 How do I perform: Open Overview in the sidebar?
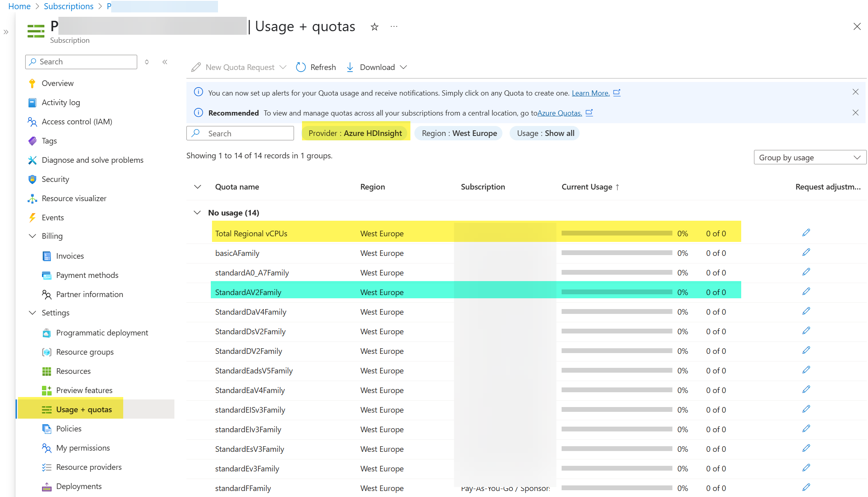[58, 83]
